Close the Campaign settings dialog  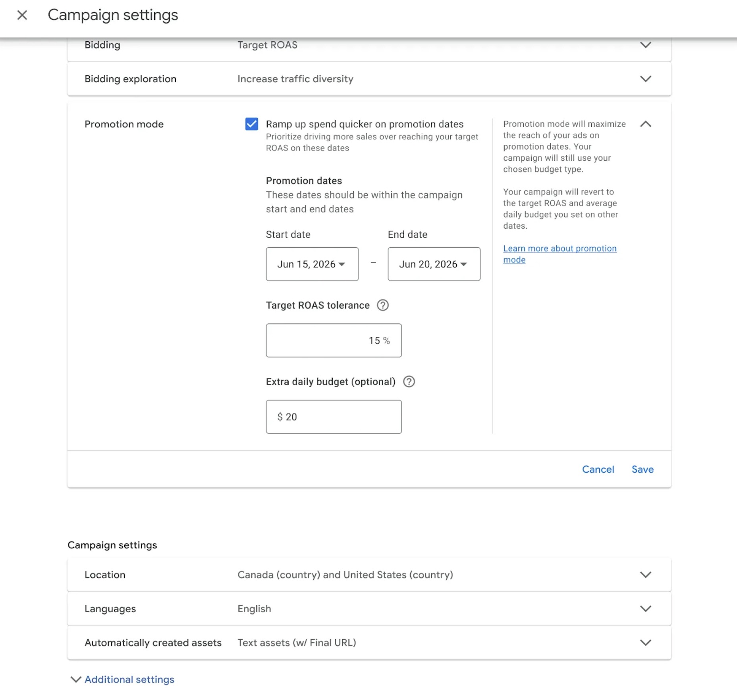tap(22, 15)
